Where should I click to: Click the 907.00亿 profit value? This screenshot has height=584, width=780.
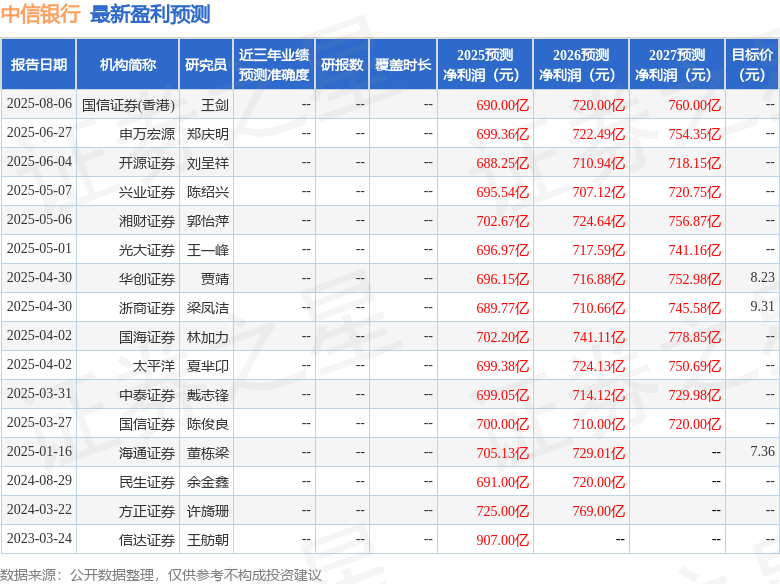coord(502,540)
